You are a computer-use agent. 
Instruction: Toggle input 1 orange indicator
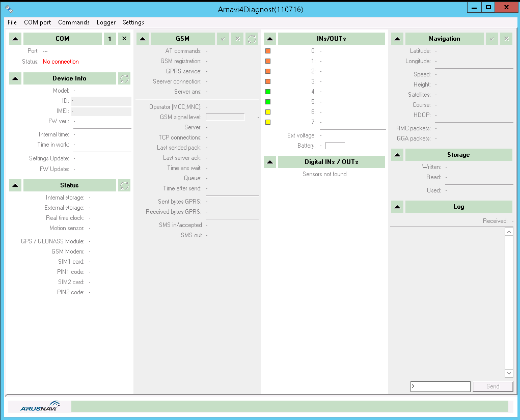click(x=268, y=61)
